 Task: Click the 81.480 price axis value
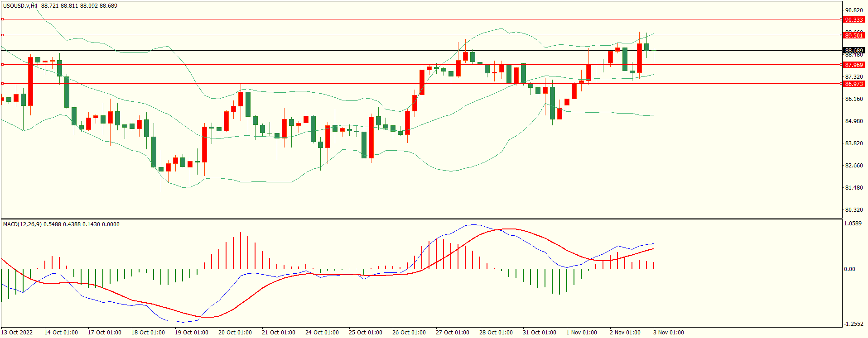[x=854, y=188]
